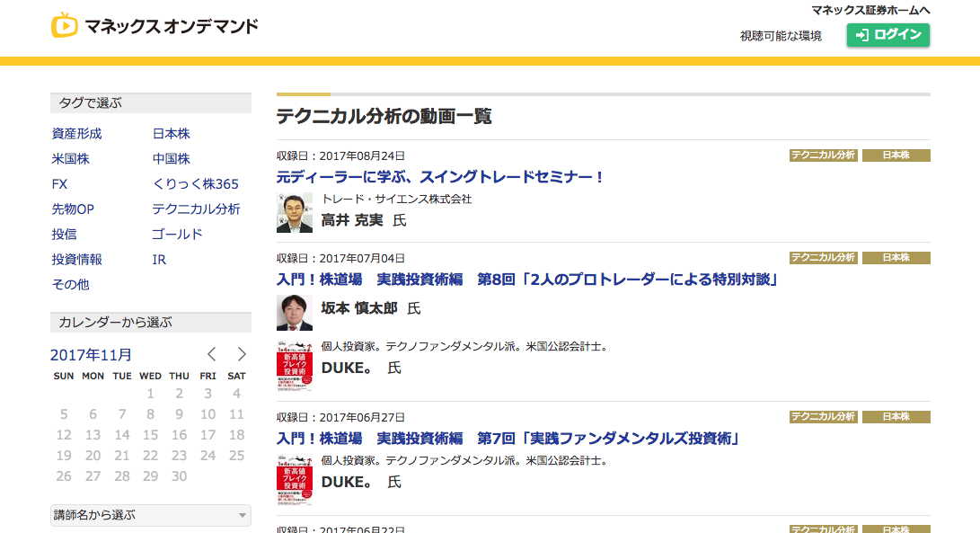Open the 講師名から選ぶ dropdown
The height and width of the screenshot is (533, 980).
point(150,515)
